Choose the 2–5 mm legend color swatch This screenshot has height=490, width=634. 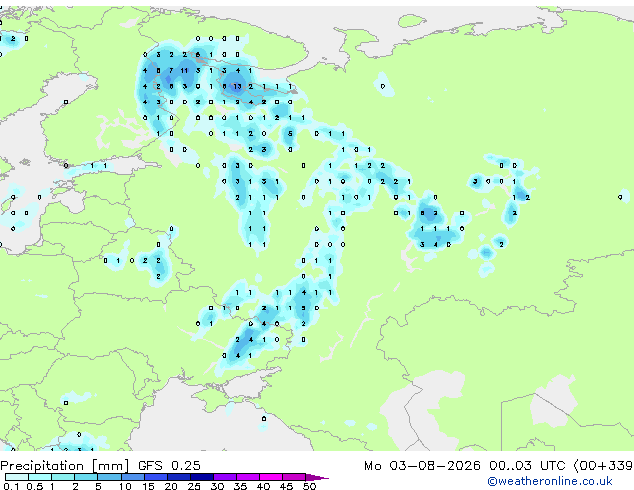[x=86, y=477]
